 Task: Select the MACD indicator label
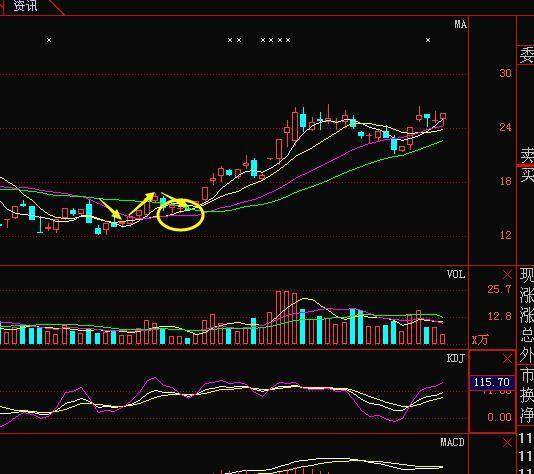452,442
